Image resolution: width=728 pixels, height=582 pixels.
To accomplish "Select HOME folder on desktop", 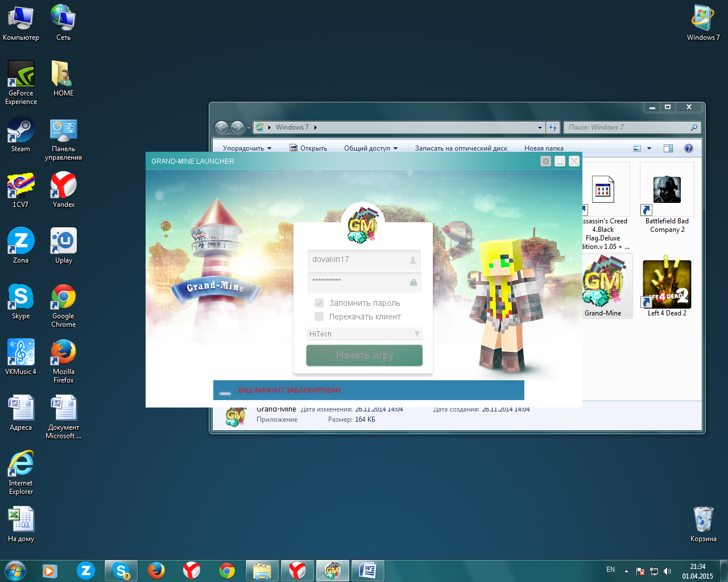I will [x=63, y=78].
